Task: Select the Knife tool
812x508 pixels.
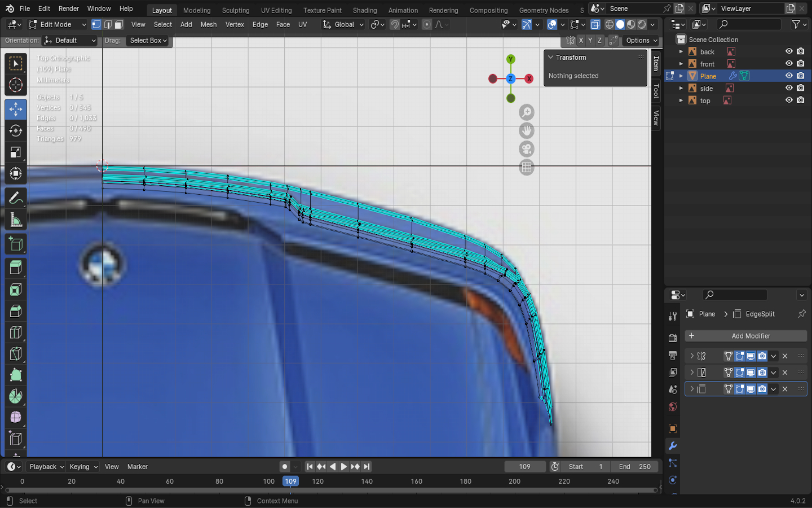Action: coord(16,354)
